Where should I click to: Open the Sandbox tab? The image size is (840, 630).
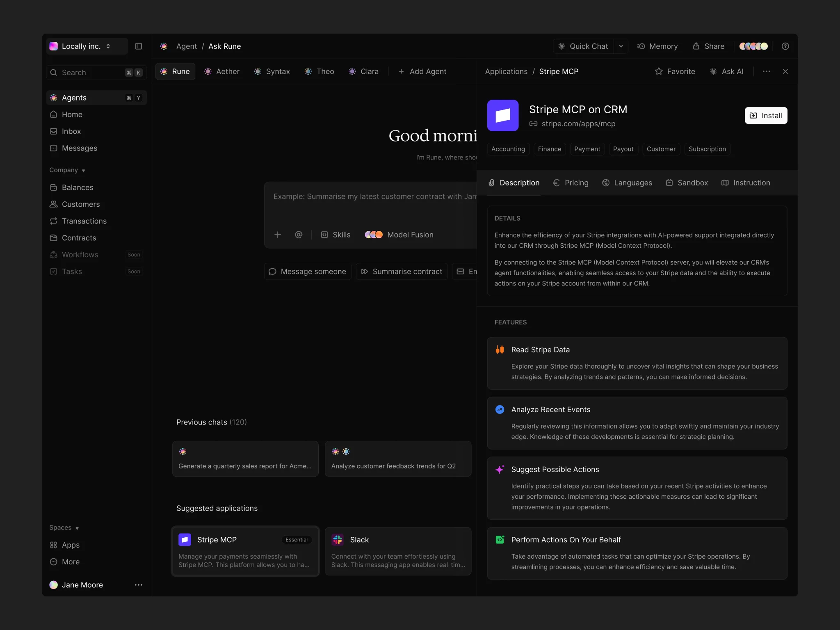coord(687,183)
